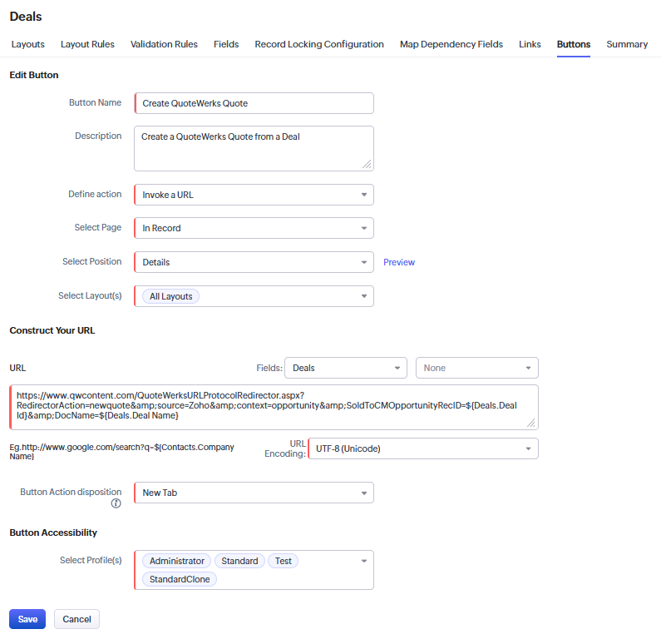Go to the Fields tab
This screenshot has height=644, width=661.
point(226,44)
